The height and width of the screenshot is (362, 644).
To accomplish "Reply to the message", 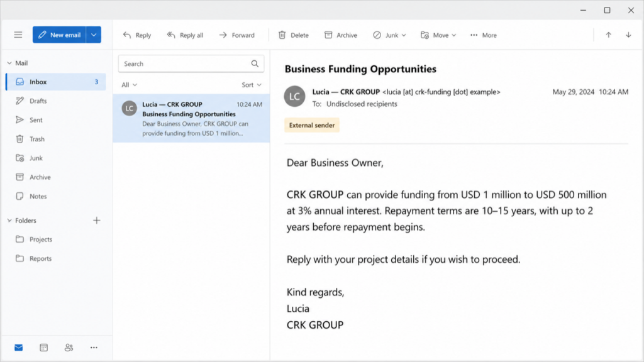I will [x=137, y=35].
